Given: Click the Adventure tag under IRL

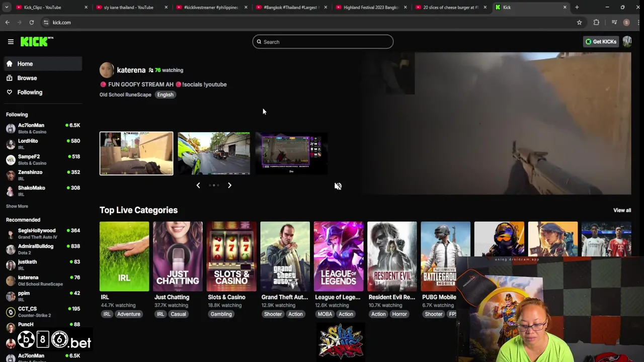Looking at the screenshot, I should [x=129, y=314].
